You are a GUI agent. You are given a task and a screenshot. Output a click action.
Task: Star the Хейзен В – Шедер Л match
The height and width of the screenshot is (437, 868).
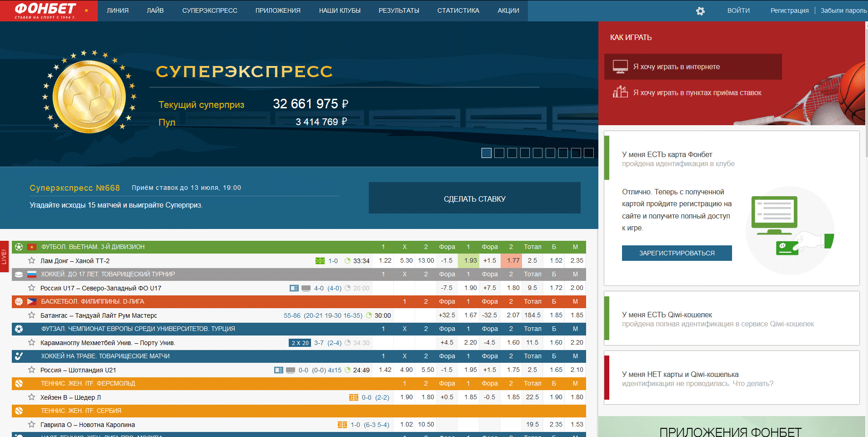tap(31, 397)
